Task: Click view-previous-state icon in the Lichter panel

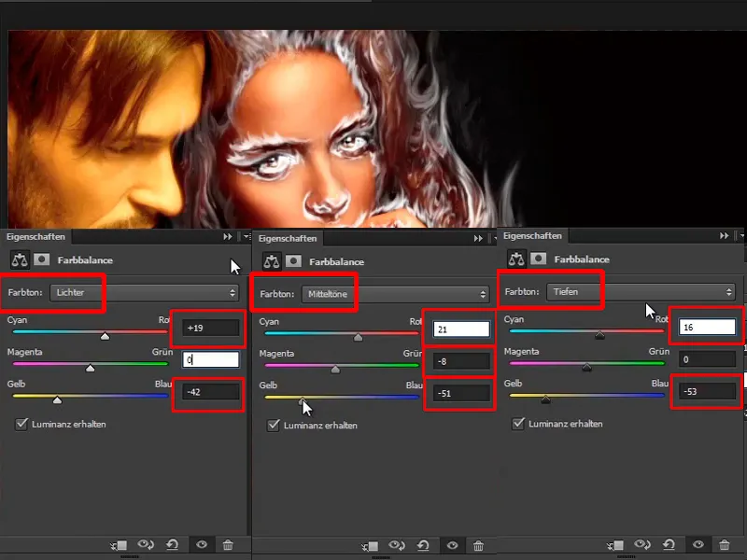Action: (x=146, y=544)
